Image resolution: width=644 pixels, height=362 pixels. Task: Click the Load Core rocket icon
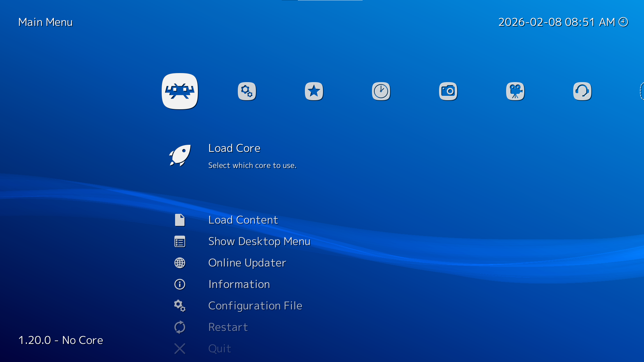180,156
